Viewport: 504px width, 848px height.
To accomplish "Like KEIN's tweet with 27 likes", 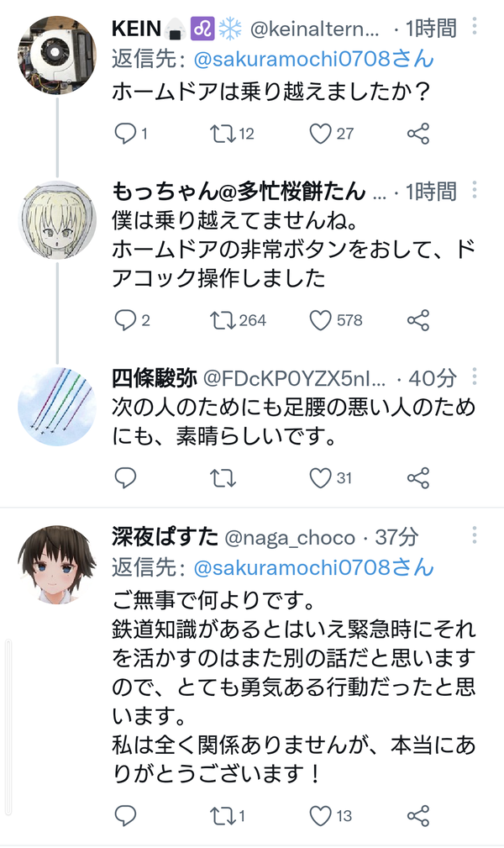I will click(319, 134).
